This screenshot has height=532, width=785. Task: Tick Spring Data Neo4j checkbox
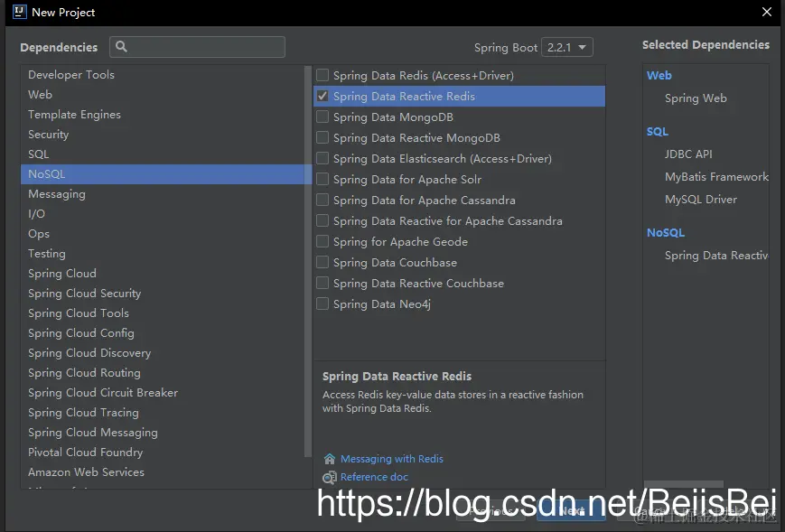(x=322, y=303)
